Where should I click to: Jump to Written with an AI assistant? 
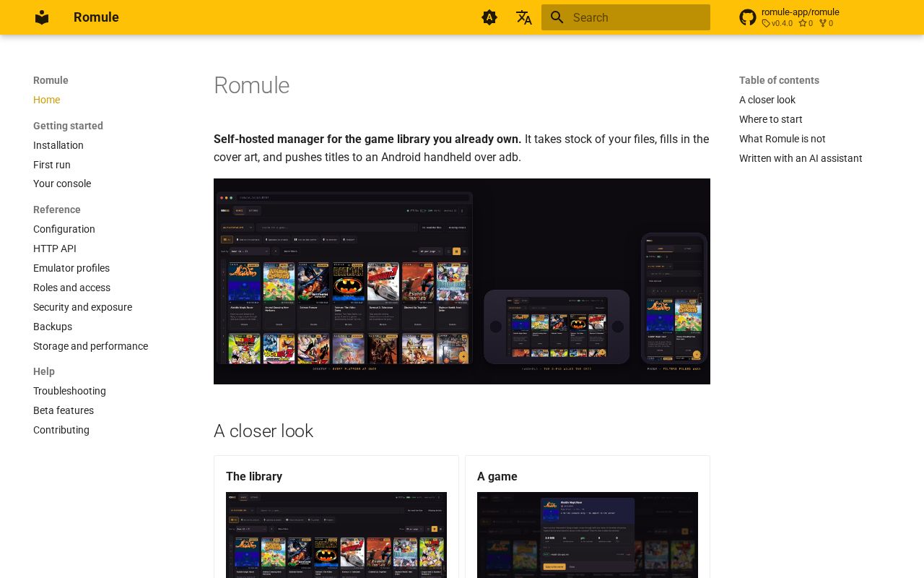coord(801,158)
